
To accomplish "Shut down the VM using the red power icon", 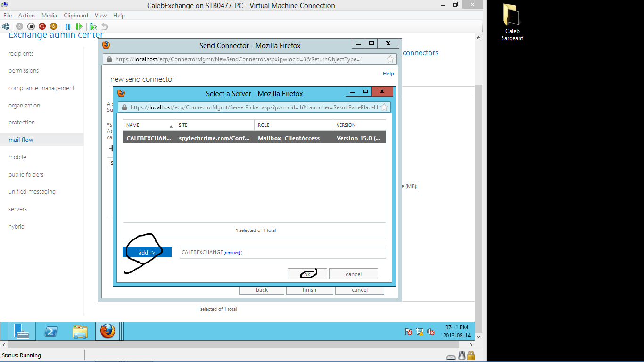I will click(42, 26).
